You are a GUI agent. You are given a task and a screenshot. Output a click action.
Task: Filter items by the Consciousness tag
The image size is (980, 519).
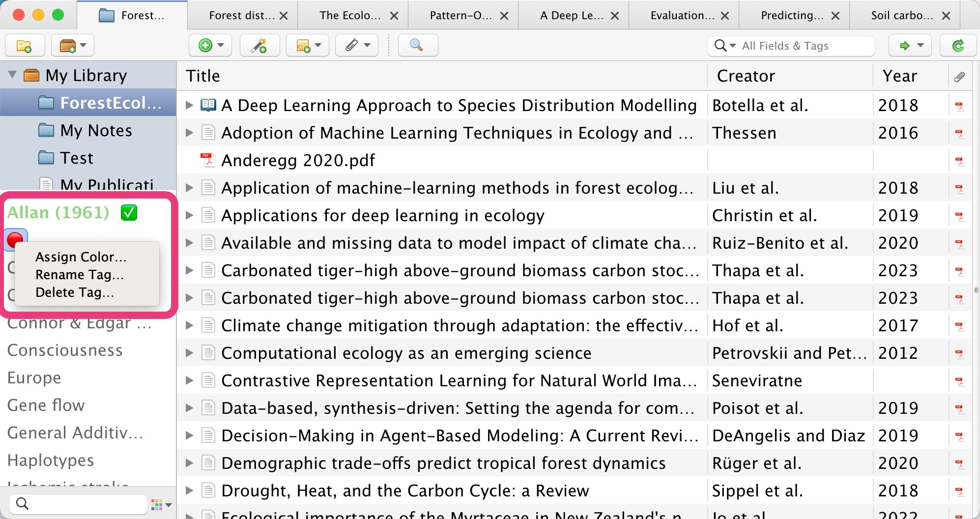(65, 350)
